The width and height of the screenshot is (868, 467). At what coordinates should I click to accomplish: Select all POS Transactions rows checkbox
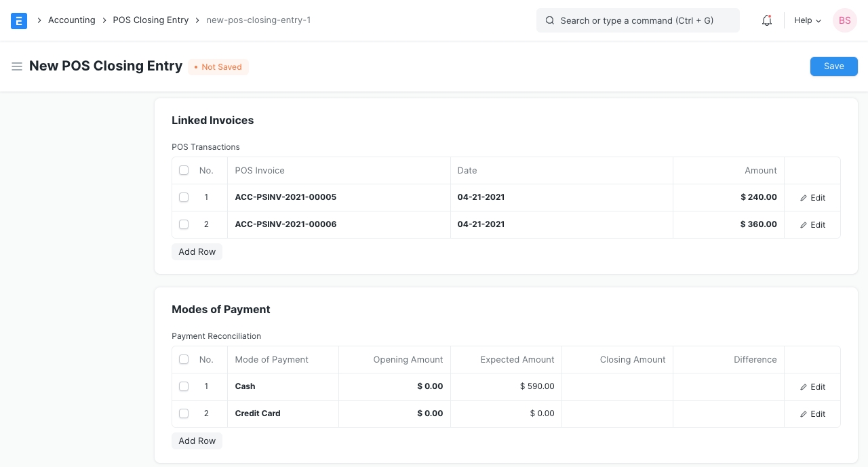click(184, 171)
